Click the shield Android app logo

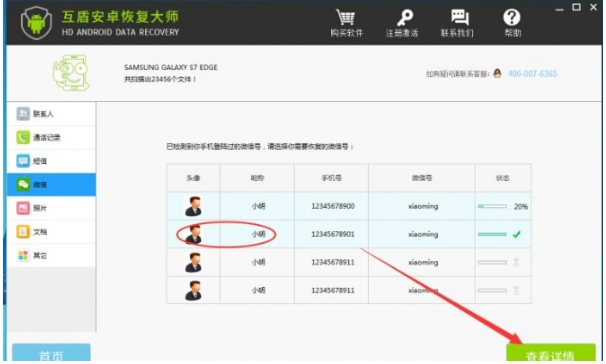(36, 23)
